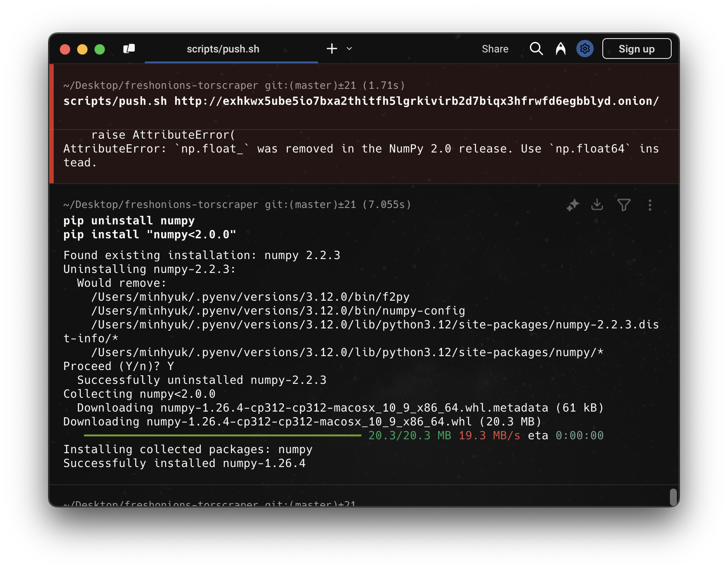This screenshot has width=728, height=571.
Task: Click the f2py file path in output
Action: point(250,297)
